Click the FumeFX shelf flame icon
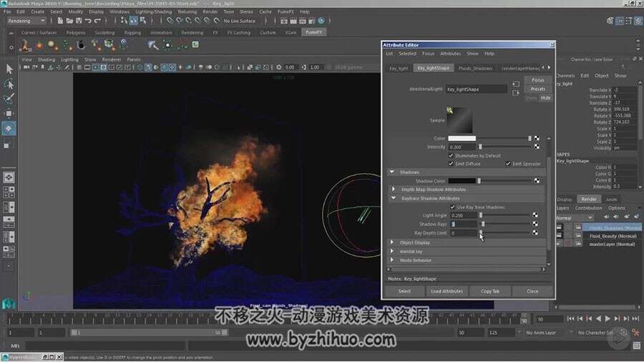644x362 pixels. click(x=25, y=45)
